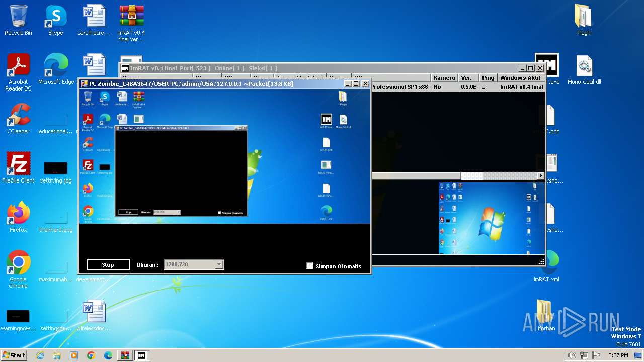Open the Plugin folder on desktop

[x=584, y=20]
